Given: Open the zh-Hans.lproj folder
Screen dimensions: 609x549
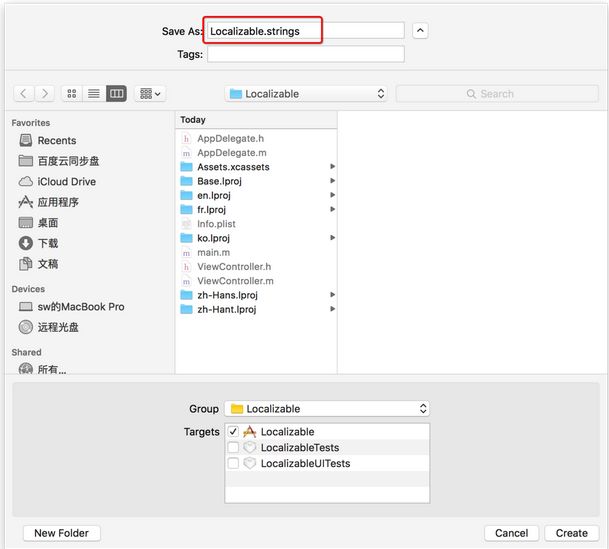Looking at the screenshot, I should [227, 295].
